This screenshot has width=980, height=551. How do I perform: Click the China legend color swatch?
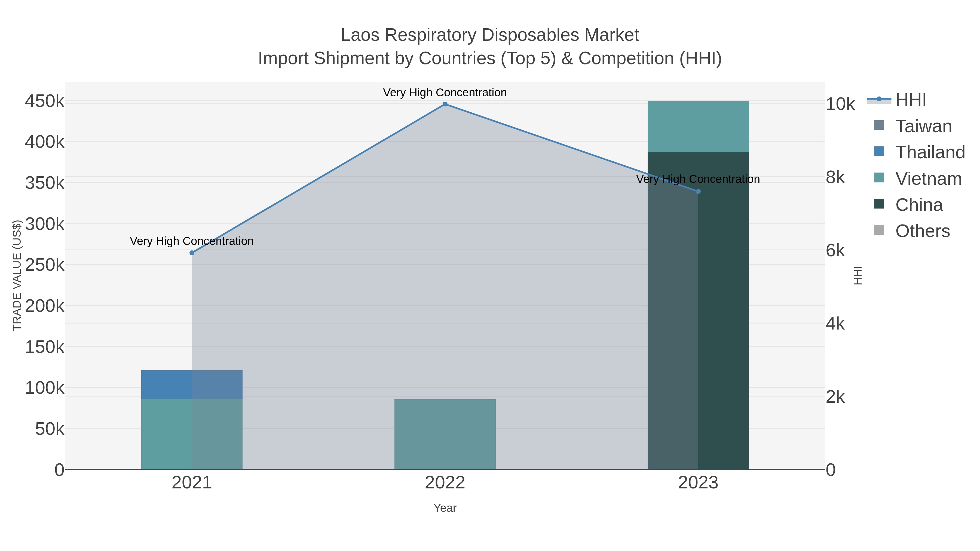pos(879,204)
